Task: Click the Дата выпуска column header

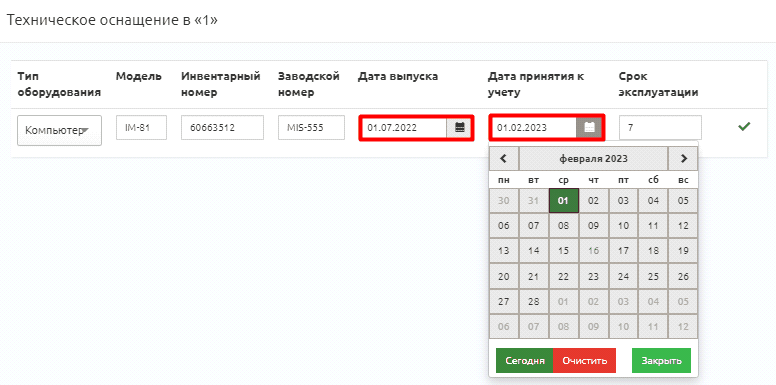Action: pos(398,77)
